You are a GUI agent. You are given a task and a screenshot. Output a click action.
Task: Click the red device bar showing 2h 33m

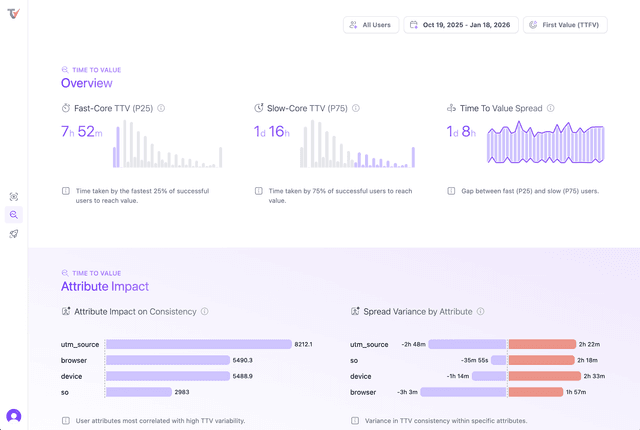click(x=543, y=376)
